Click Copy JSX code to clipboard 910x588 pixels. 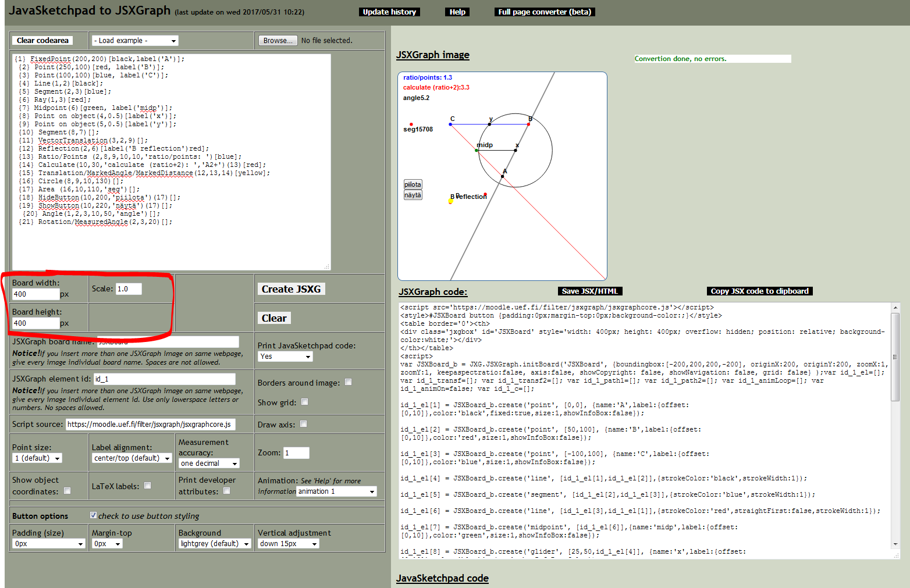click(759, 291)
